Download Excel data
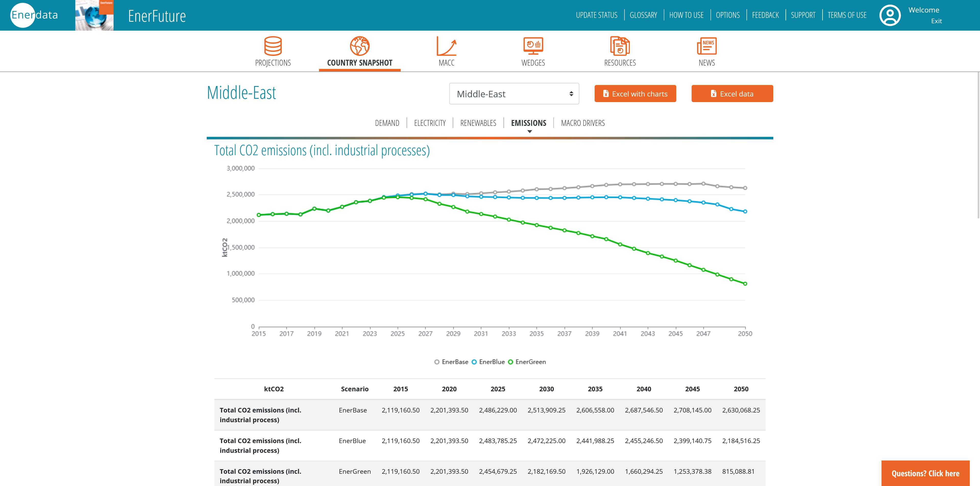This screenshot has height=486, width=980. 732,94
